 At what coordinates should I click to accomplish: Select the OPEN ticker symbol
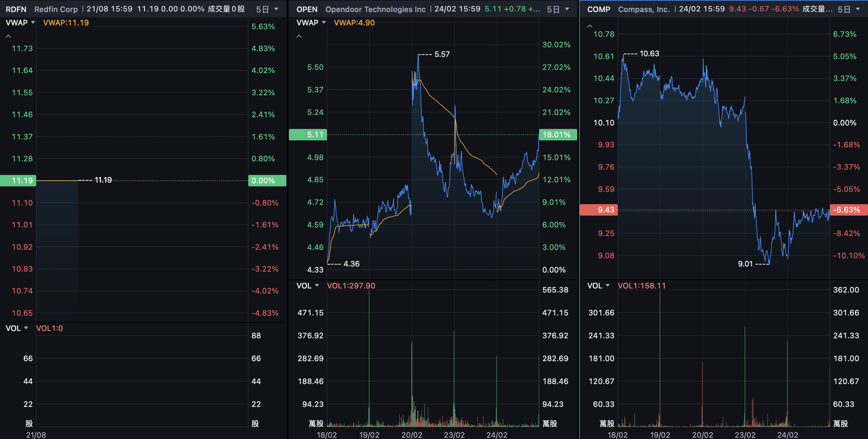tap(307, 9)
